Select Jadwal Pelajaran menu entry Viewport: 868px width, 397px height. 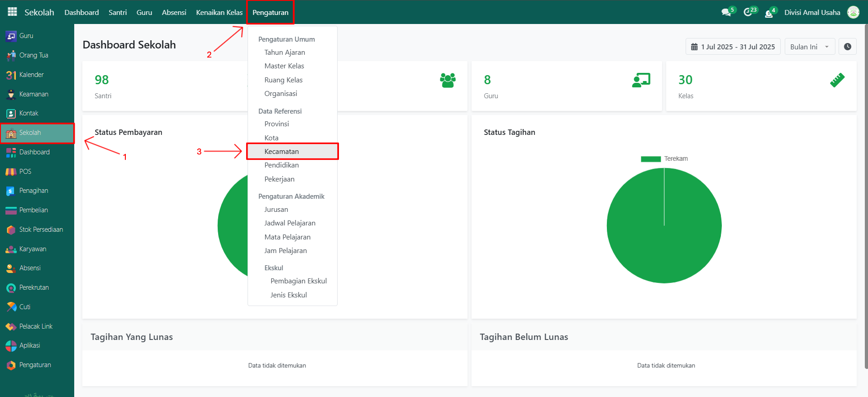290,223
